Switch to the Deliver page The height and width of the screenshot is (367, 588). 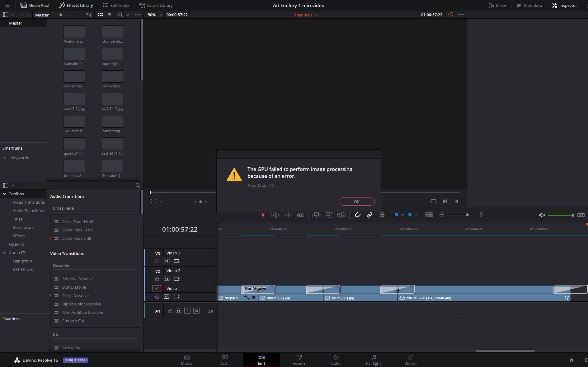[411, 360]
